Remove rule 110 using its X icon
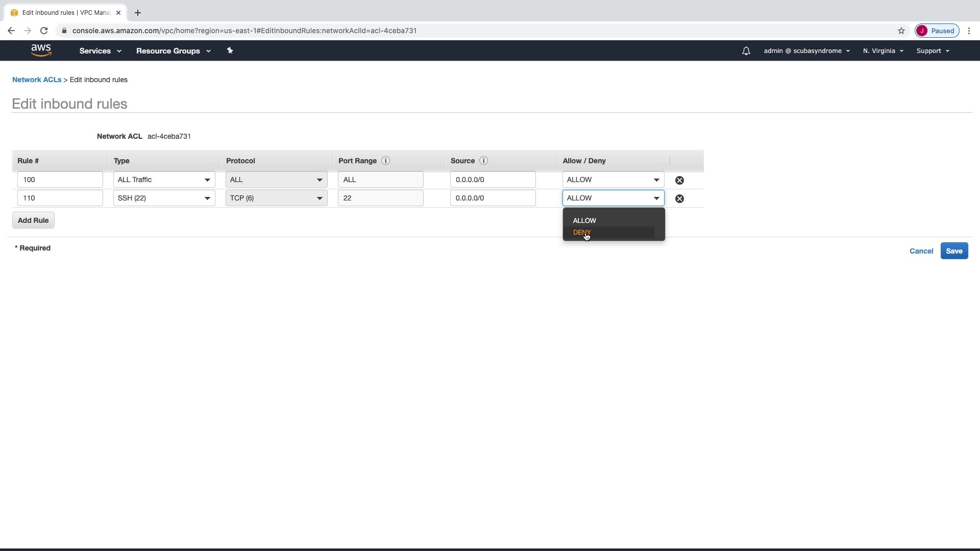 click(679, 198)
